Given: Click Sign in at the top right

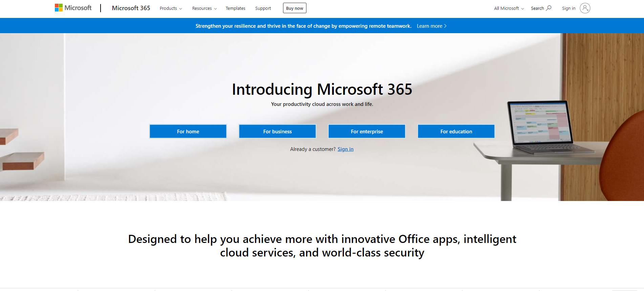Looking at the screenshot, I should point(568,8).
